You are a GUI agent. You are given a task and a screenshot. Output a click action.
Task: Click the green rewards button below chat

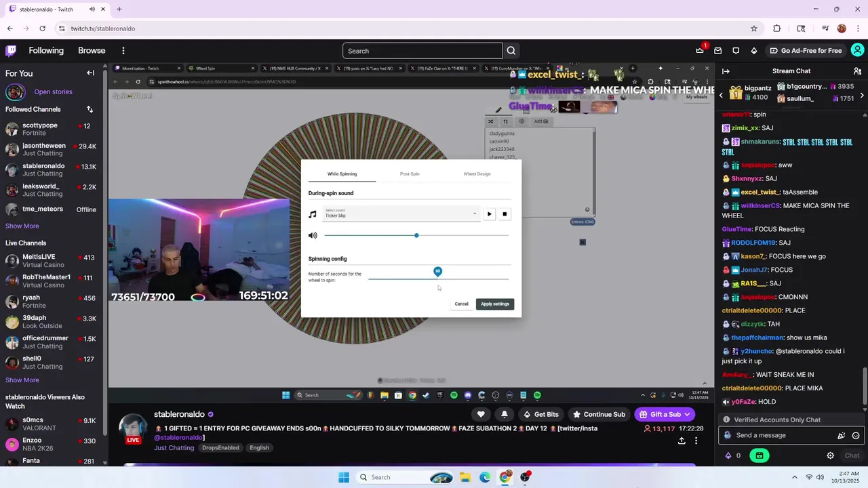pos(759,455)
